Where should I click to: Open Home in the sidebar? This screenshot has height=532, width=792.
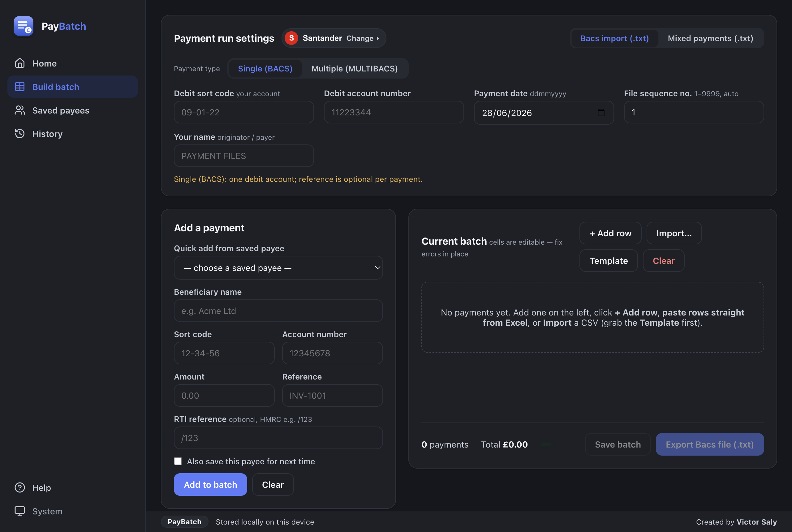pyautogui.click(x=73, y=63)
